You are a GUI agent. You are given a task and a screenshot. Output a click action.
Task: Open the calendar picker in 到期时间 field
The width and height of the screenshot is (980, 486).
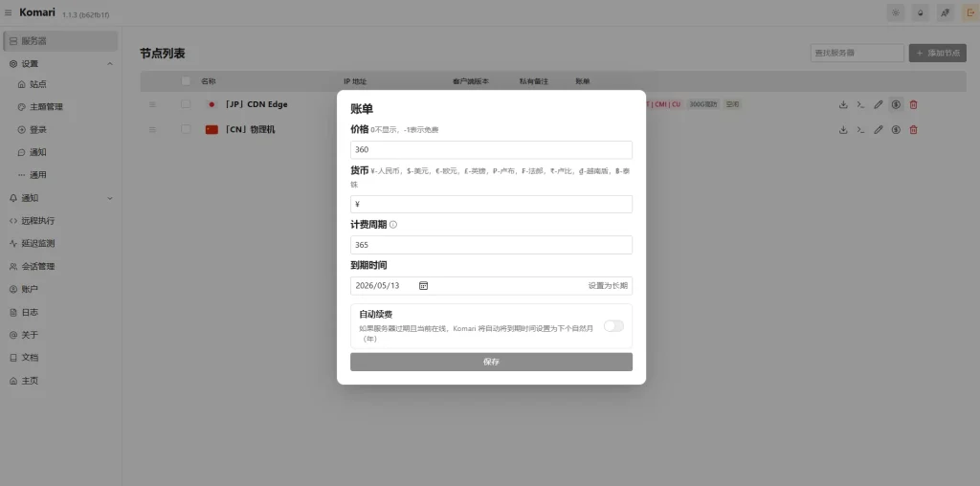pyautogui.click(x=423, y=285)
